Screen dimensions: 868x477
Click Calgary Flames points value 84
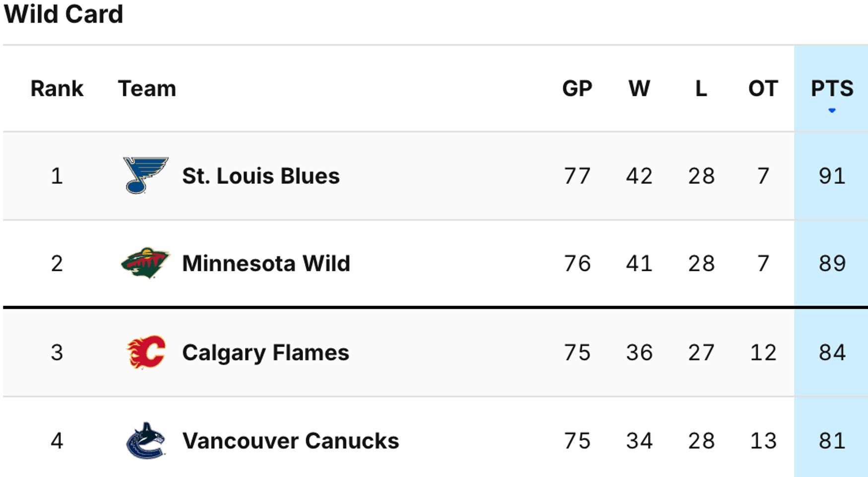(x=832, y=353)
